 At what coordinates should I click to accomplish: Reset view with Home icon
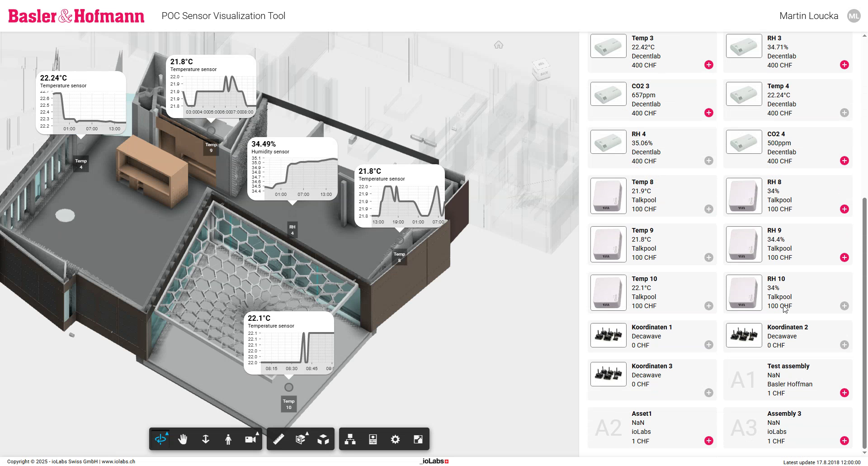click(498, 45)
